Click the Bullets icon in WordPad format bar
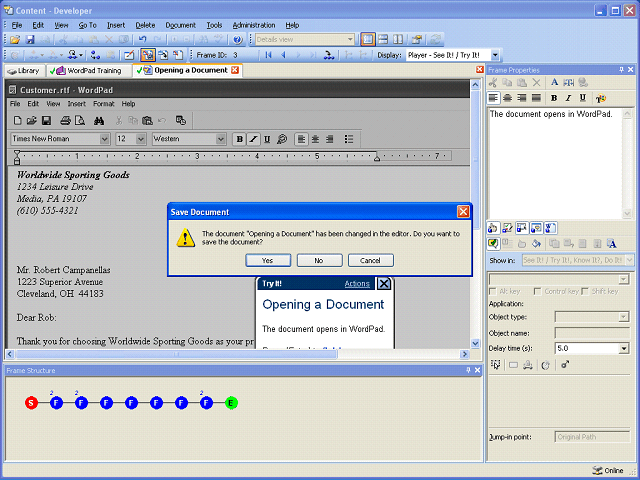640x480 pixels. click(x=349, y=139)
